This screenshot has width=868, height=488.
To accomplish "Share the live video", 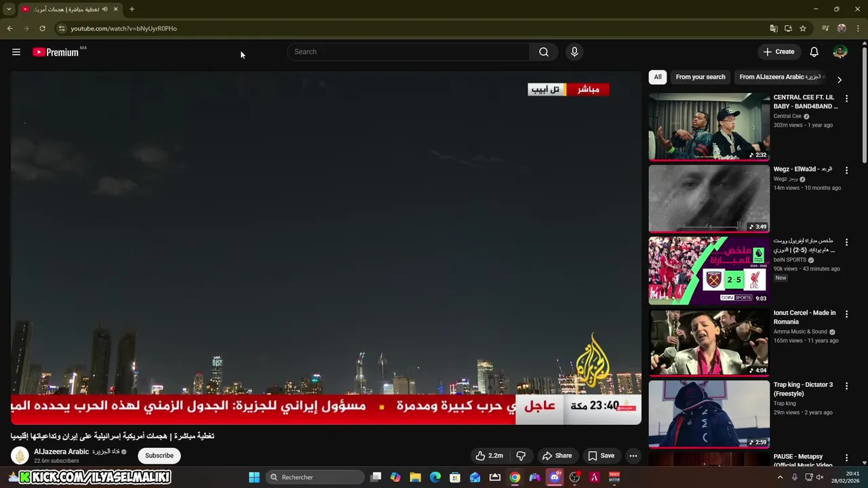I will pos(557,455).
